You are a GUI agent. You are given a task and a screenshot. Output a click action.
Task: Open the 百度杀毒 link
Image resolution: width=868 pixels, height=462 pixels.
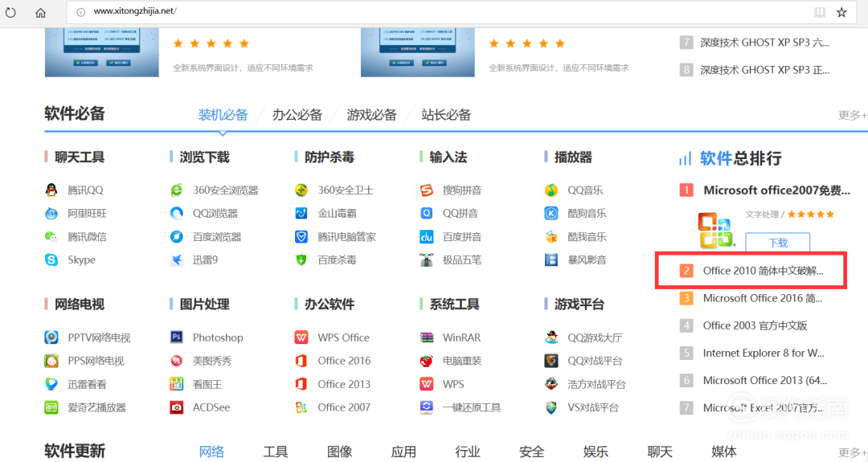tap(337, 260)
